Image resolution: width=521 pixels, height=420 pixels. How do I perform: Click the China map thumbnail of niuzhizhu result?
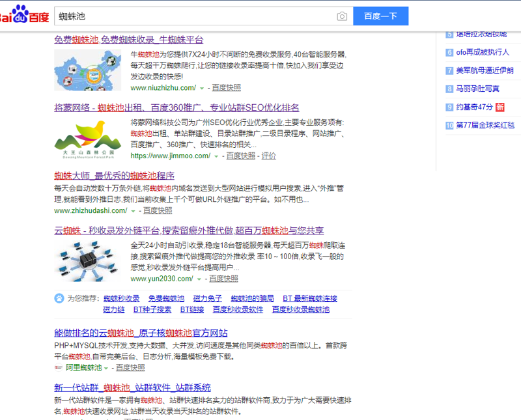click(x=88, y=70)
